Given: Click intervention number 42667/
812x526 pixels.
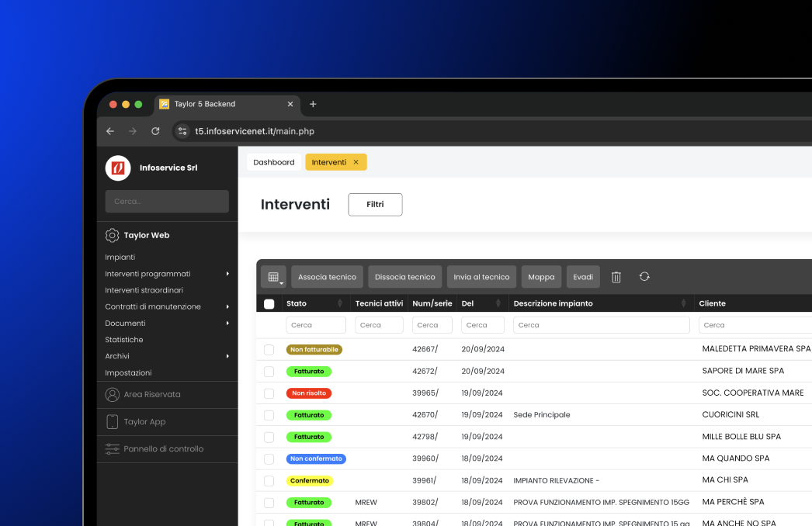Looking at the screenshot, I should [x=425, y=349].
